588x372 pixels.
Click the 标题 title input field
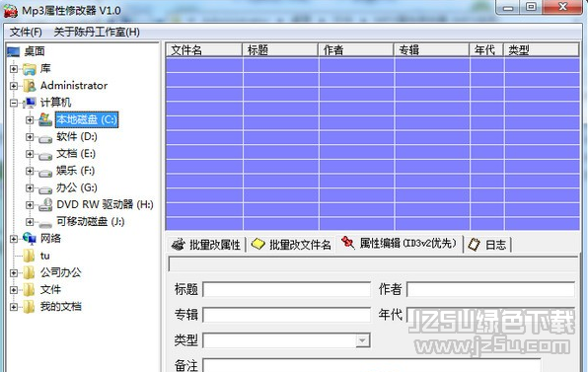[x=286, y=289]
